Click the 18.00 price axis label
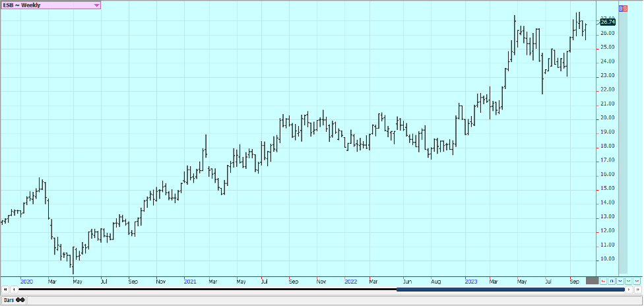This screenshot has width=644, height=306. pyautogui.click(x=608, y=146)
